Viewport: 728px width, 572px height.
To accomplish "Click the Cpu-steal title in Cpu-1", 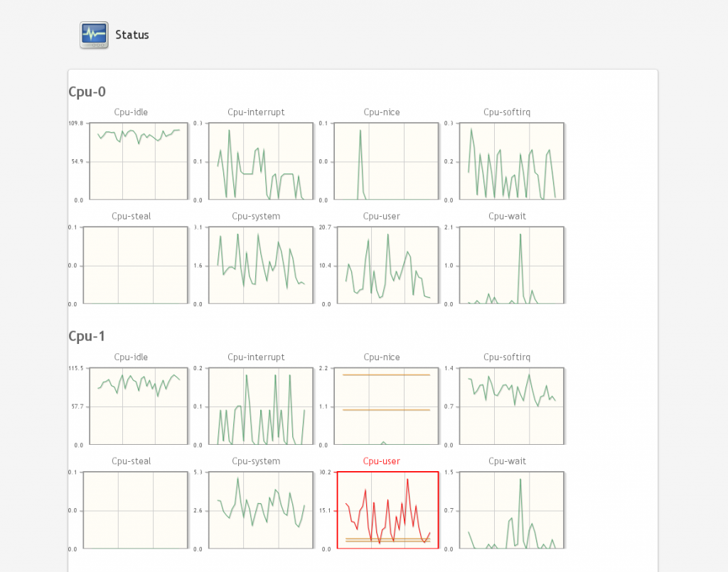I will 132,461.
